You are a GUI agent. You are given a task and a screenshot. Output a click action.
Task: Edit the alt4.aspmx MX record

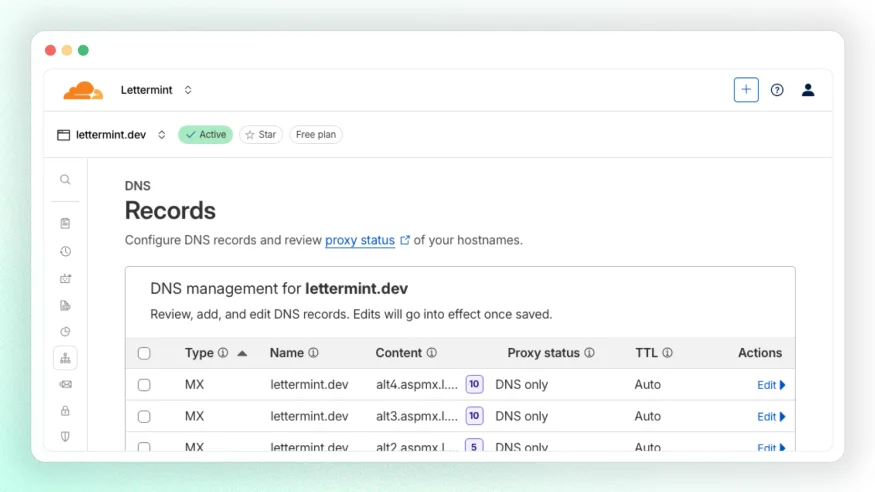[x=771, y=385]
